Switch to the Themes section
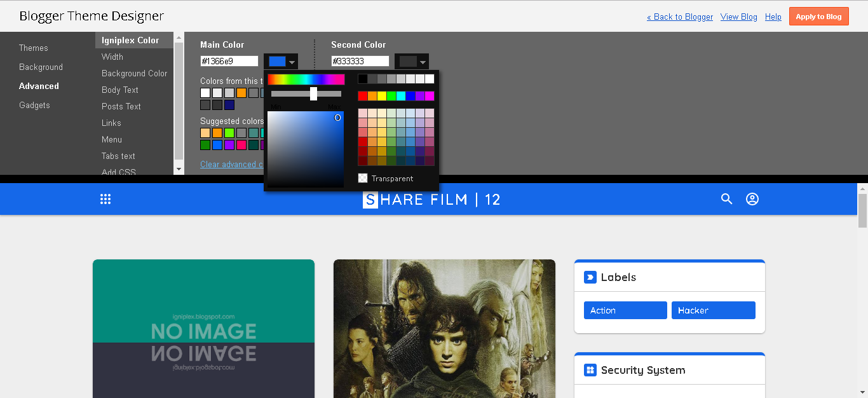868x398 pixels. [34, 48]
